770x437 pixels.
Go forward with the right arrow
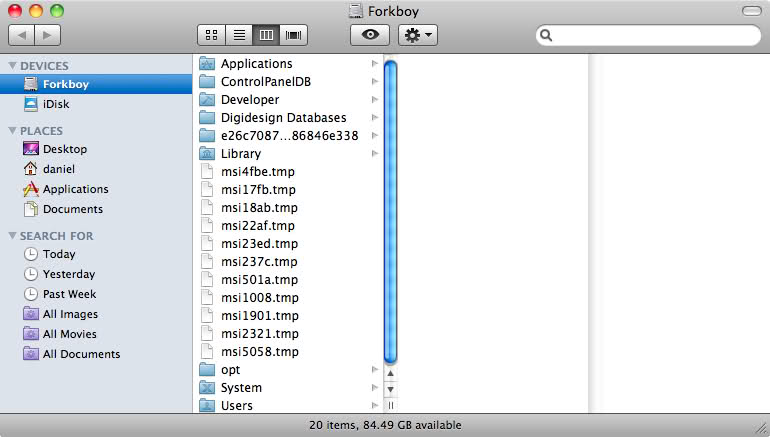click(x=48, y=35)
